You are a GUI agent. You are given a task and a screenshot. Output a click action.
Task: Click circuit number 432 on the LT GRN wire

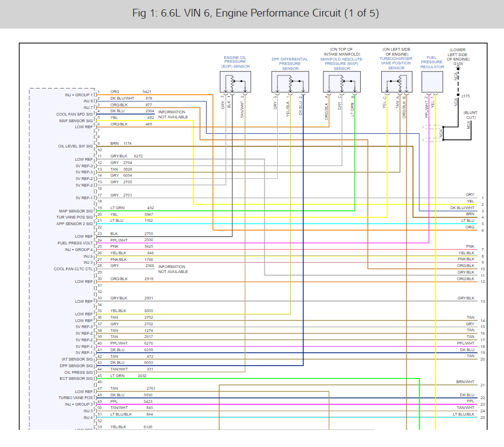(150, 208)
